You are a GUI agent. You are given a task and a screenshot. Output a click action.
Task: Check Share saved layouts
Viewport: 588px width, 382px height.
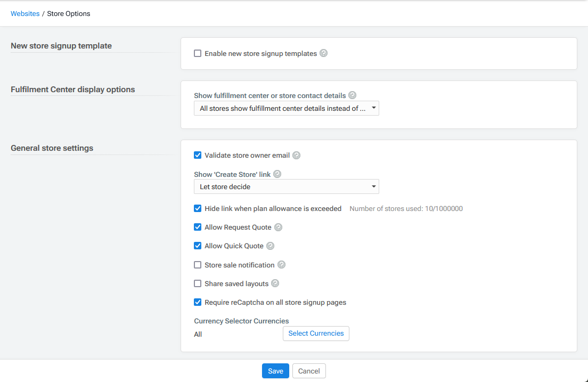click(198, 283)
